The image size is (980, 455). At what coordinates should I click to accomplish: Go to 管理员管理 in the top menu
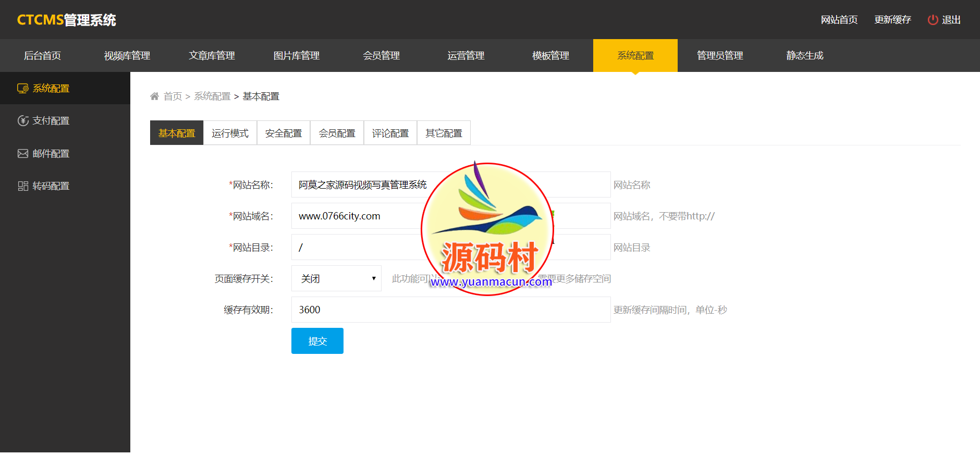click(720, 56)
